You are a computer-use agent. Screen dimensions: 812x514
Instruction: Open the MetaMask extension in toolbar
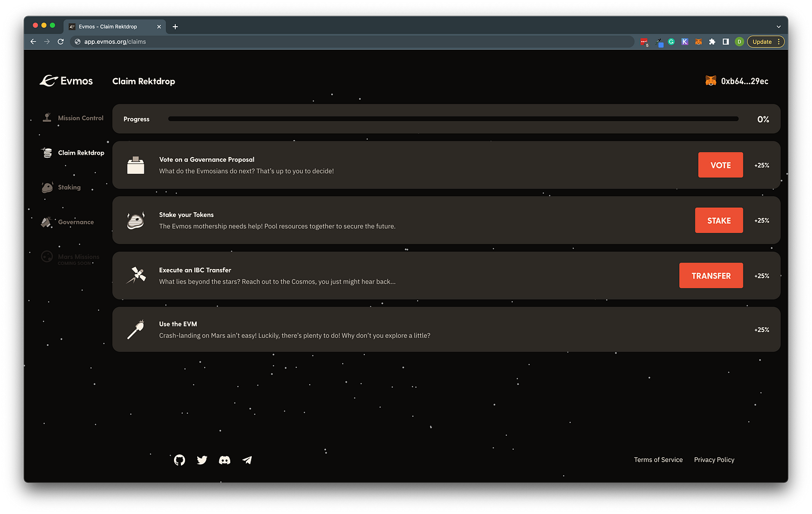pos(698,42)
